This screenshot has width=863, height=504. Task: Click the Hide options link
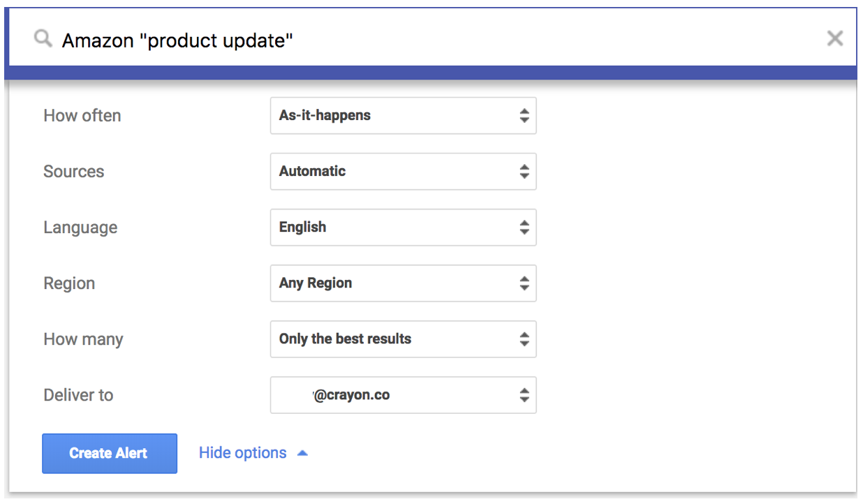(x=242, y=453)
